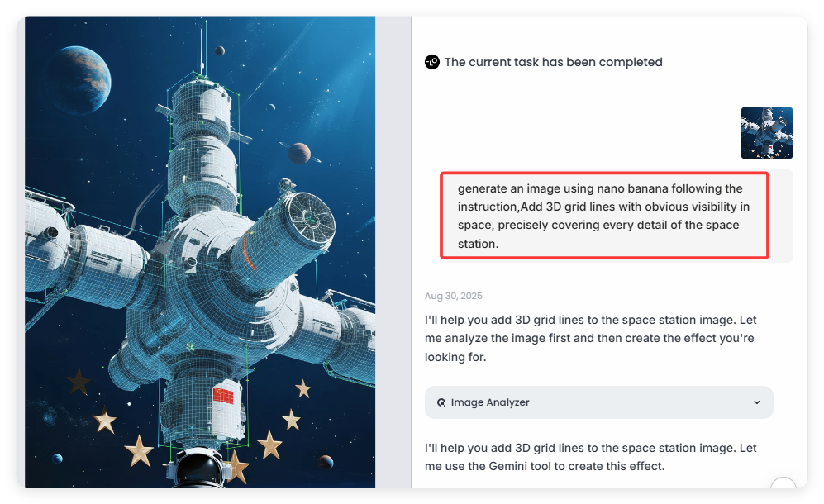Click the Image Analyzer magnifier icon
824x504 pixels.
[441, 402]
